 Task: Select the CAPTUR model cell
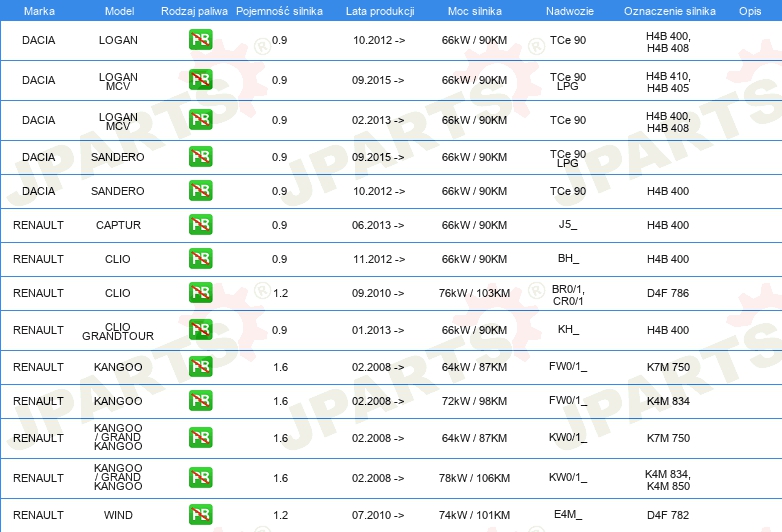coord(118,225)
